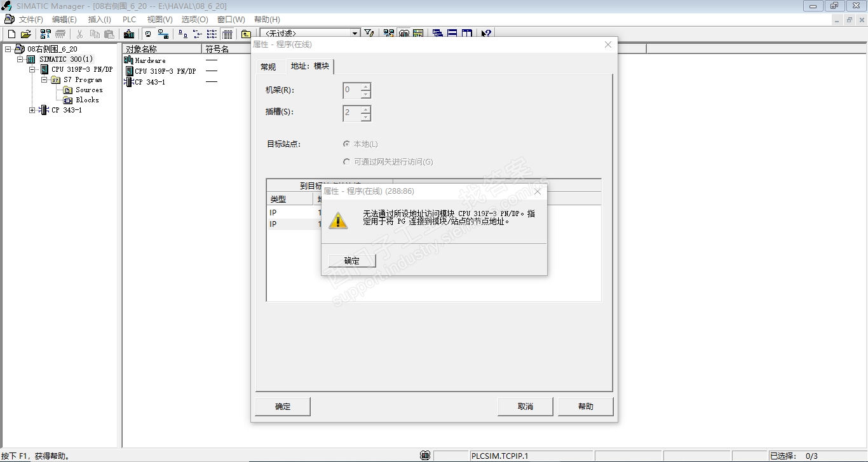Open the 窗口(W) menu
Image resolution: width=868 pixels, height=462 pixels.
coord(231,20)
